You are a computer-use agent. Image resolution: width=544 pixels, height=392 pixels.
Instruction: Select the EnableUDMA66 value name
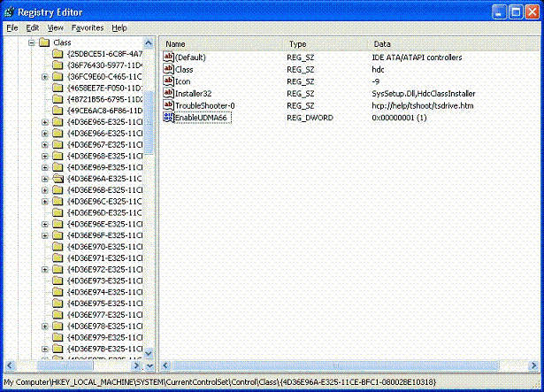click(x=201, y=118)
